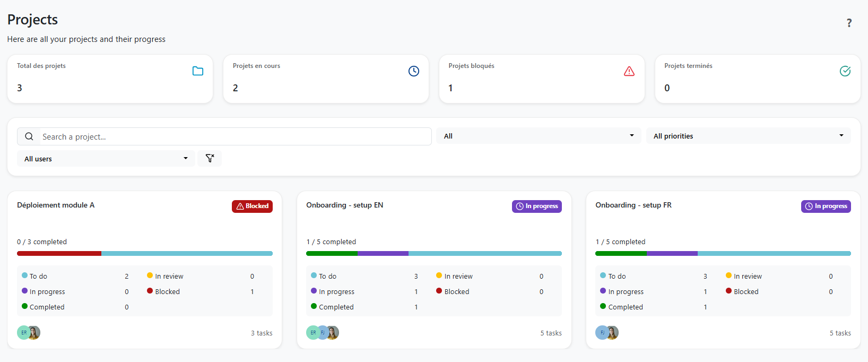Expand the All priorities dropdown
Viewport: 868px width, 362px height.
tap(748, 136)
